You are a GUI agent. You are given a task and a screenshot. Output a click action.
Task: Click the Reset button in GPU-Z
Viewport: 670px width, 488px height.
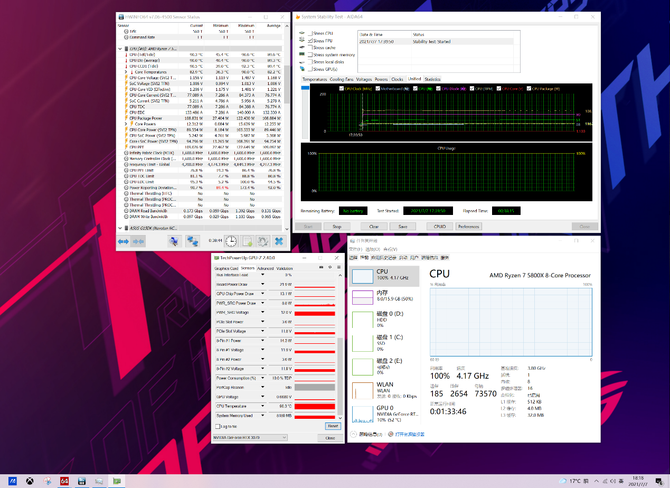click(332, 426)
